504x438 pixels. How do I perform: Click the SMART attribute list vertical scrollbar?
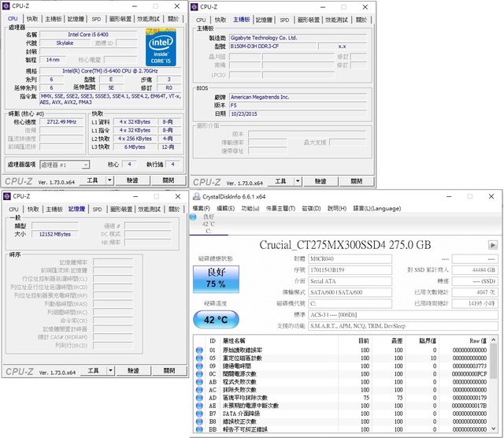[494, 386]
